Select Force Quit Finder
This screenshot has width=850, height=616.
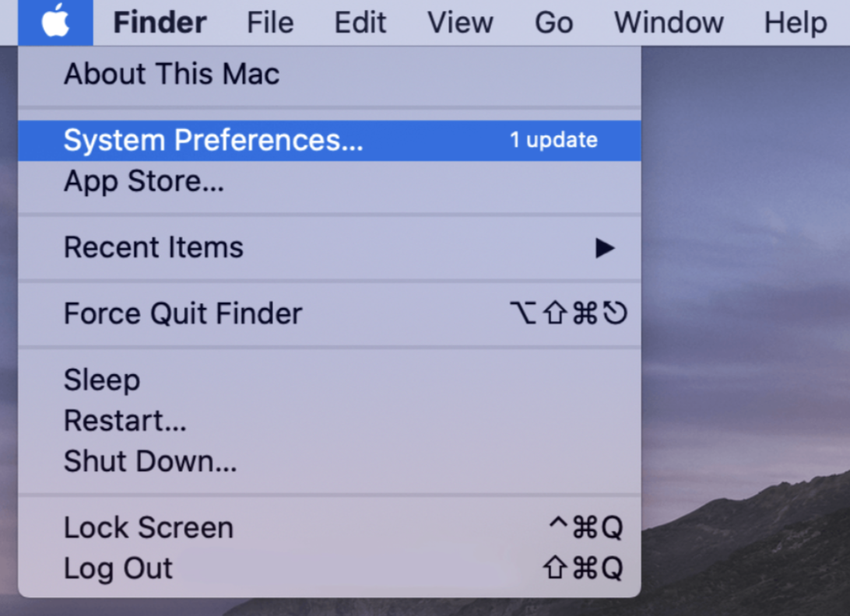(183, 314)
